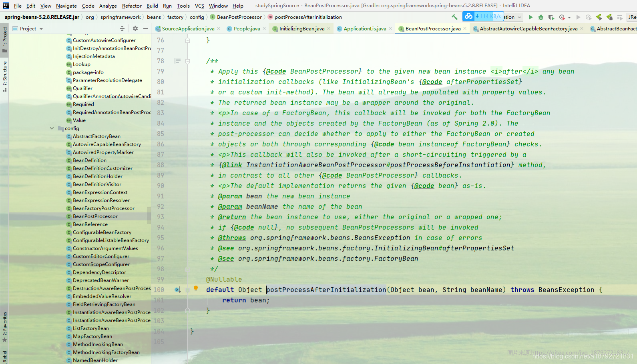Open the Analyze menu

click(x=108, y=6)
